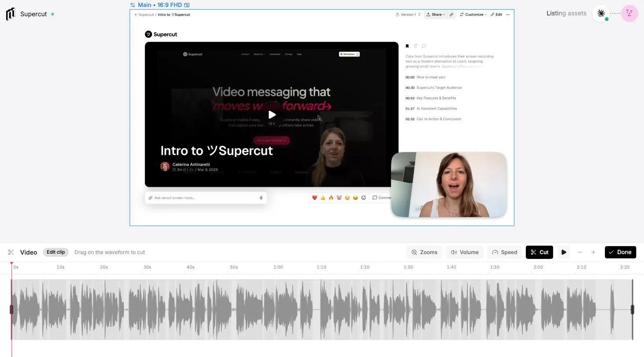Screen dimensions: 644x357
Task: Jump to Call to Action & Conclusion chapter
Action: coord(433,119)
